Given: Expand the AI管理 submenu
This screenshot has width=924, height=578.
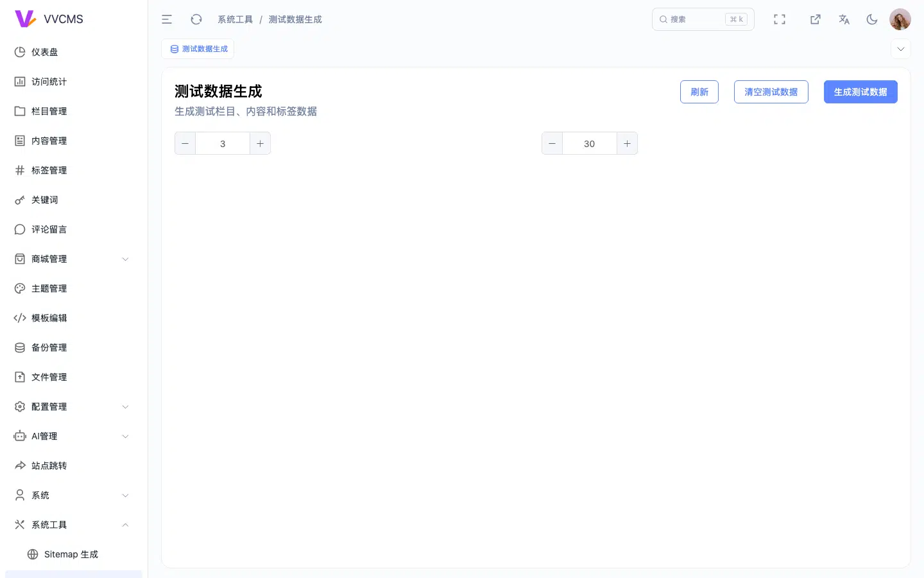Looking at the screenshot, I should [74, 436].
